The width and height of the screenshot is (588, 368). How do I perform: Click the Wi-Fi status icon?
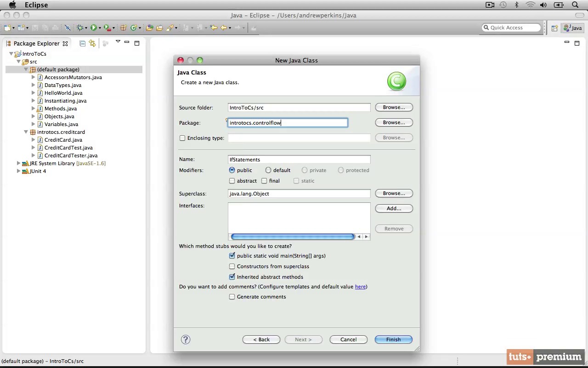pyautogui.click(x=531, y=5)
